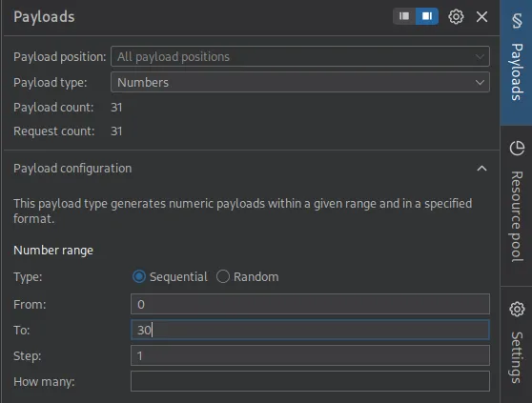Open the Payload type Numbers dropdown

click(x=300, y=82)
